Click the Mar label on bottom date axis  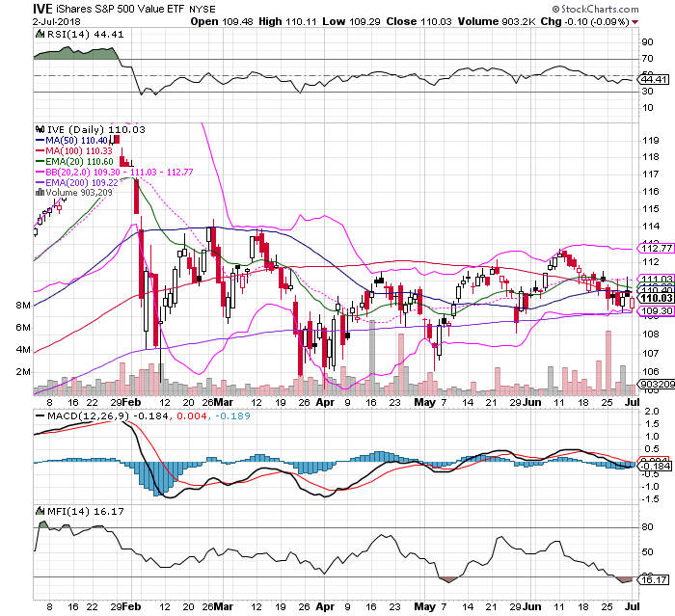(224, 606)
